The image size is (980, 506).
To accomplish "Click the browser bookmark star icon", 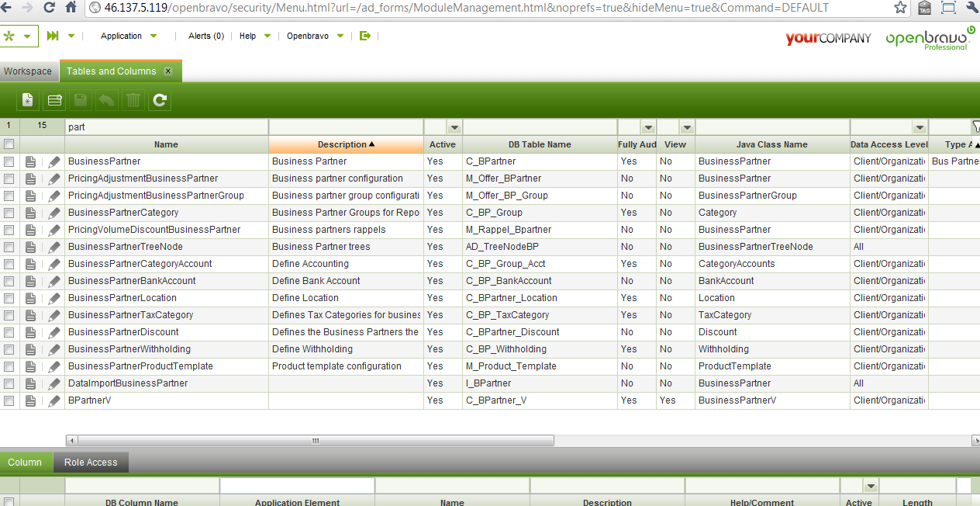I will pyautogui.click(x=900, y=8).
